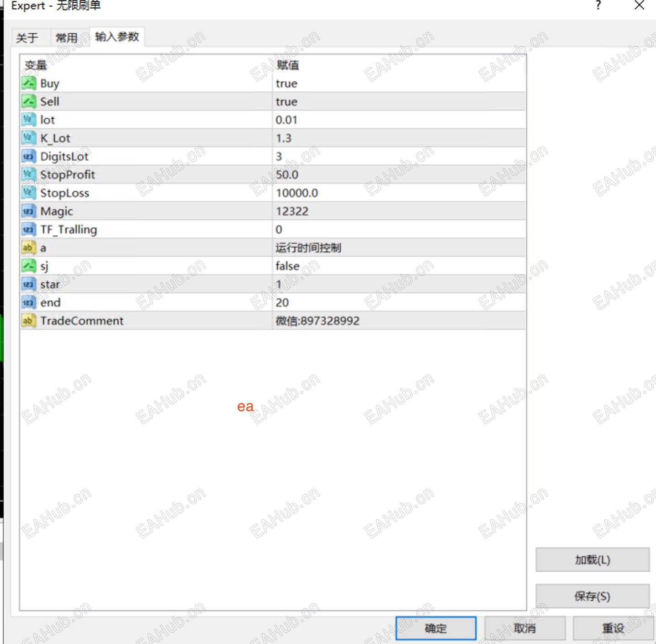The image size is (656, 644).
Task: Click the Sell variable boolean icon
Action: tap(28, 101)
